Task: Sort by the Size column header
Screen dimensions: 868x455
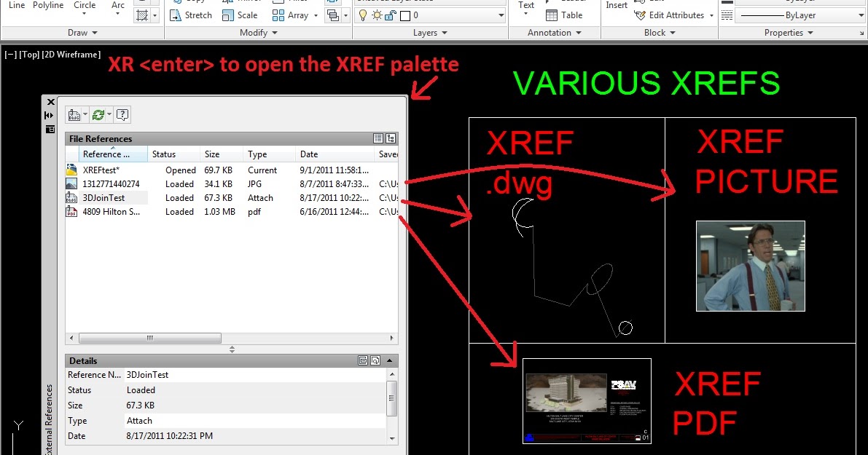Action: tap(221, 154)
